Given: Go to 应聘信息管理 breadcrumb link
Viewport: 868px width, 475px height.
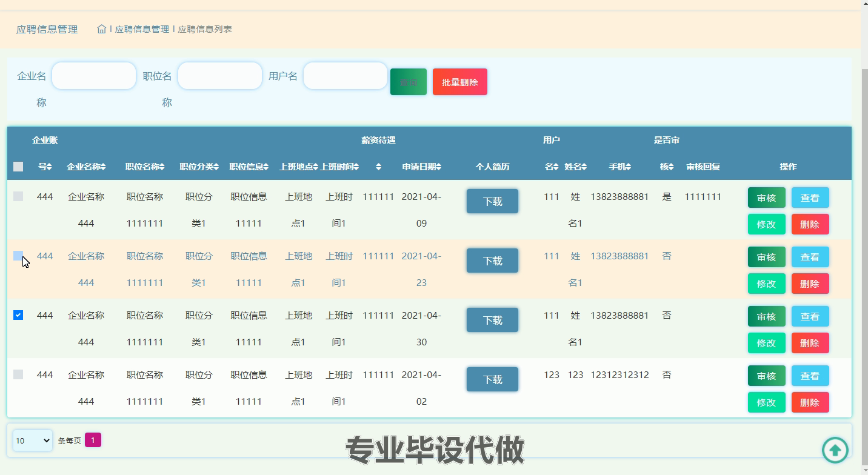Looking at the screenshot, I should coord(142,29).
